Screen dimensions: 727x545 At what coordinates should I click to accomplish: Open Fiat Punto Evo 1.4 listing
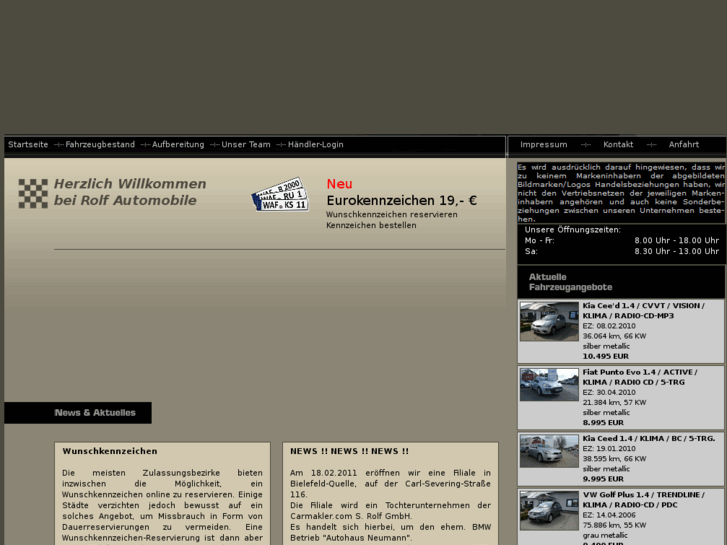(x=640, y=377)
